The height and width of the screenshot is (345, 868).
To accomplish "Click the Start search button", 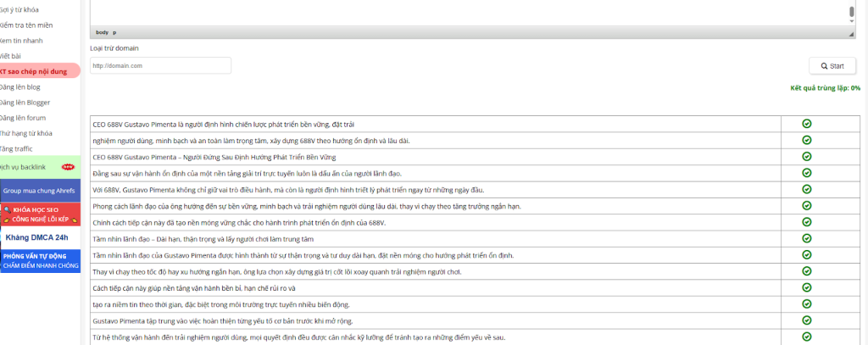I will [834, 66].
